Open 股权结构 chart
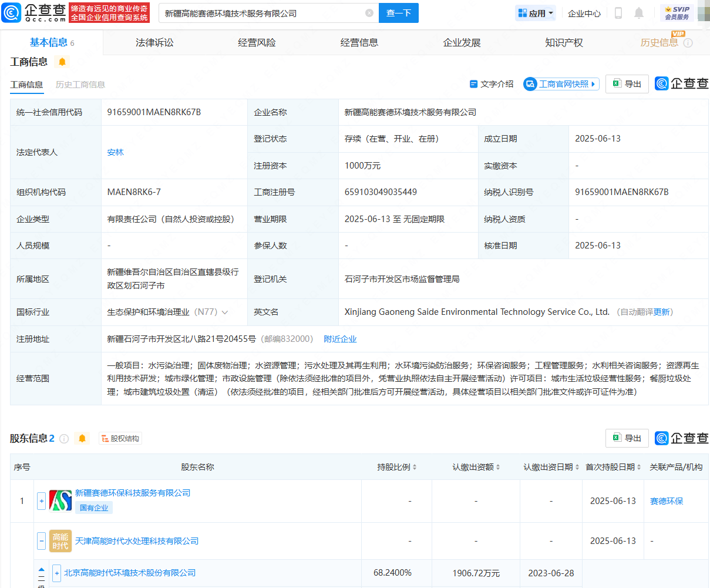Screen dimensions: 710x588 (120, 438)
